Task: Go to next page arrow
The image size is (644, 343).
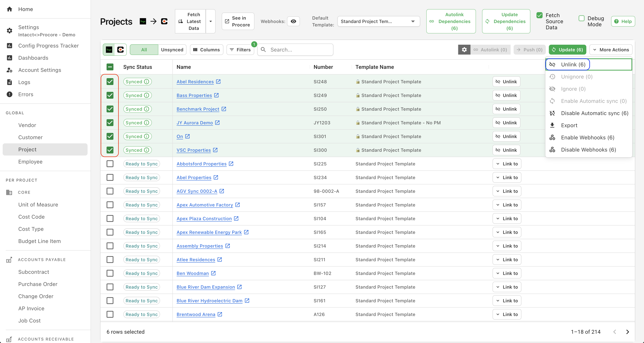Action: click(627, 332)
